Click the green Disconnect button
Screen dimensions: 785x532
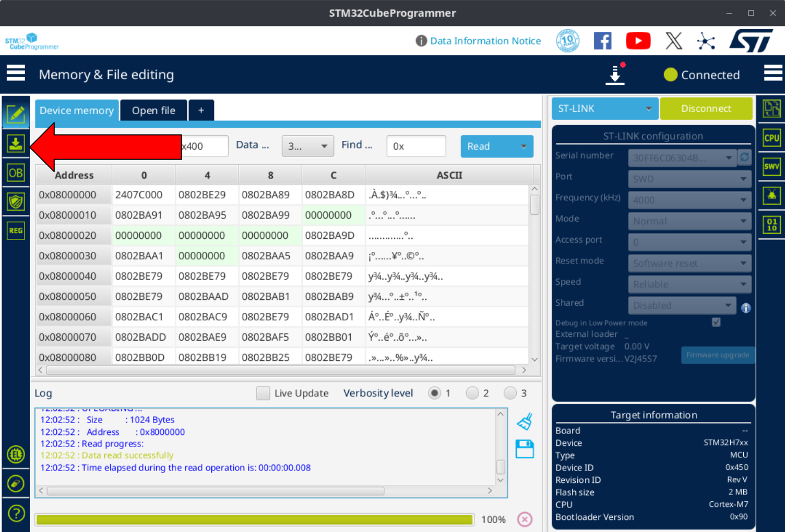[706, 108]
